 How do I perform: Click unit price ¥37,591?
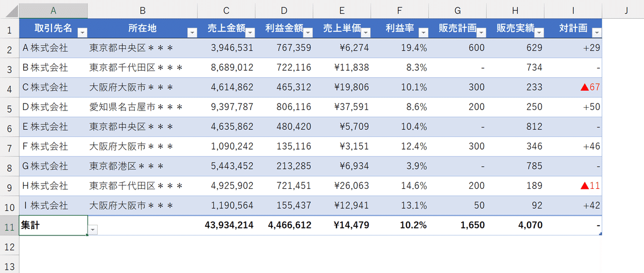pos(342,107)
